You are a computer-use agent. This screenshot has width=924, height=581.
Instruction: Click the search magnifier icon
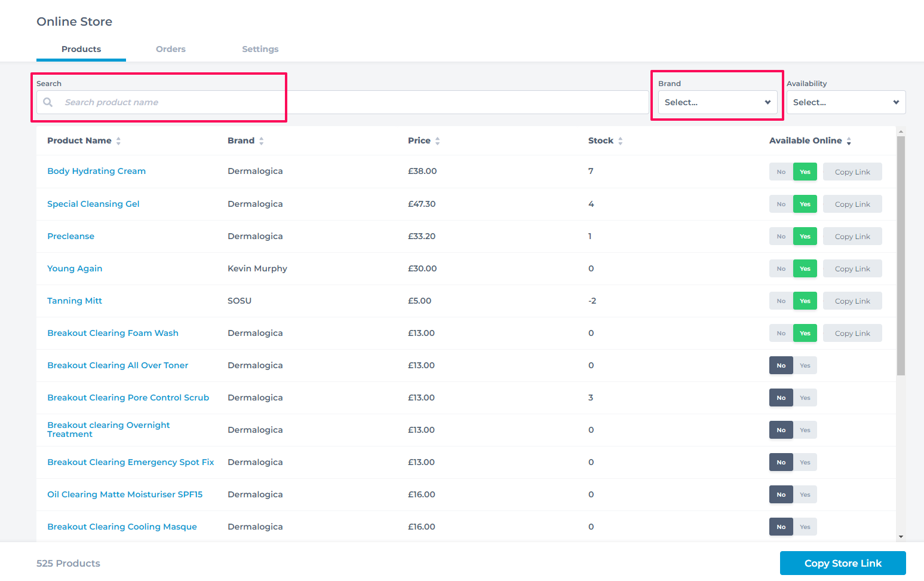[x=48, y=102]
